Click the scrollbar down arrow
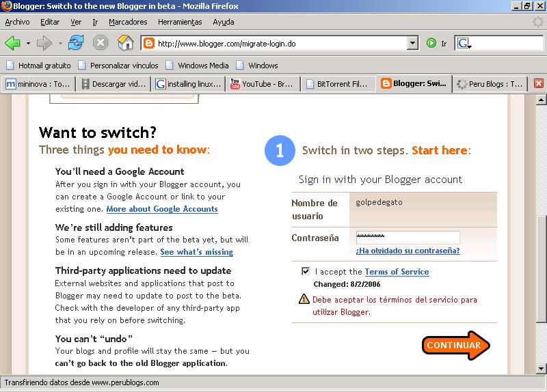Viewport: 547px width, 392px height. [x=541, y=369]
